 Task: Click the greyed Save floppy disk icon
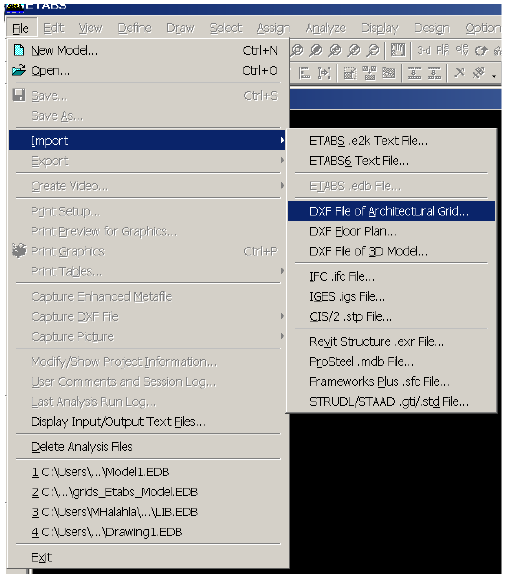(19, 95)
